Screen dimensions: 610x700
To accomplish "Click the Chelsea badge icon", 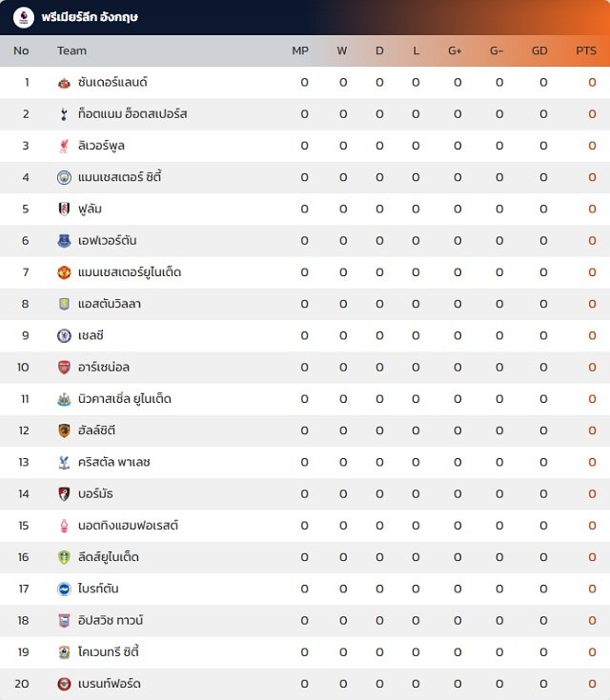I will pos(64,335).
